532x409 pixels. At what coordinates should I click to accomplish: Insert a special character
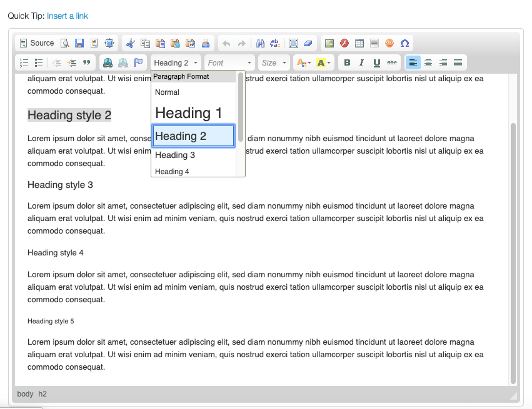click(x=404, y=42)
